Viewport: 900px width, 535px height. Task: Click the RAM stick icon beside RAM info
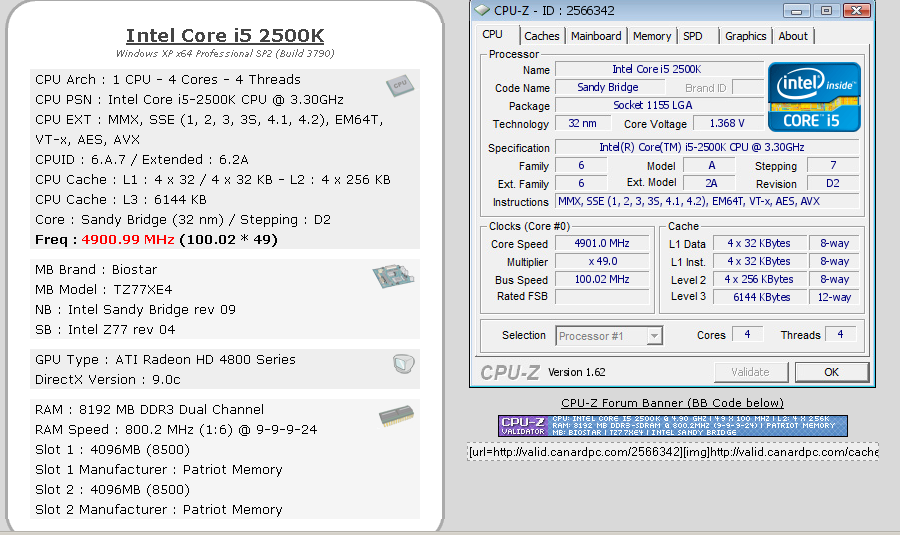click(x=396, y=416)
